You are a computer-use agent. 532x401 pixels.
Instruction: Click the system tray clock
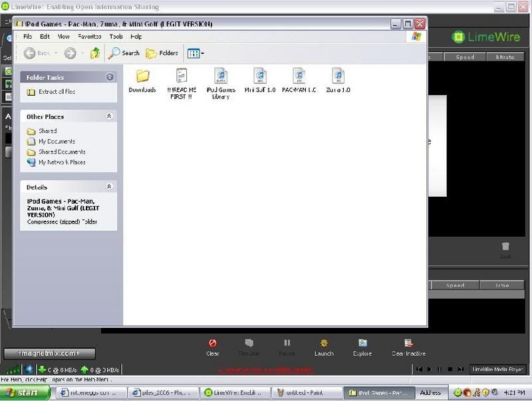tap(514, 393)
